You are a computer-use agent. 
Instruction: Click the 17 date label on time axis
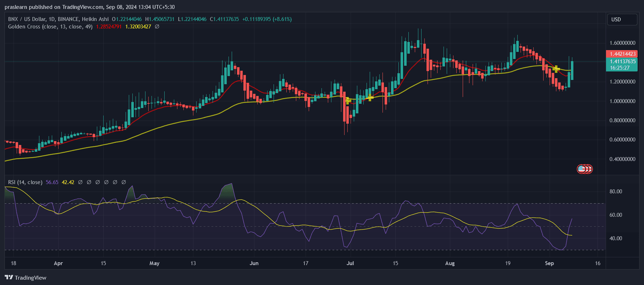point(306,263)
